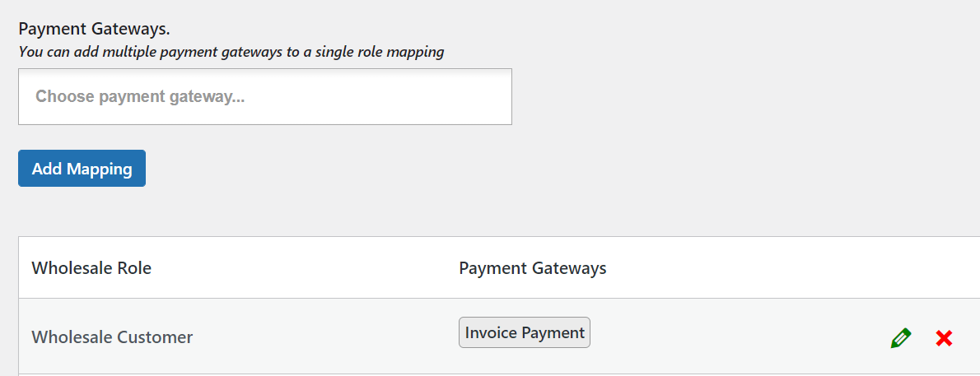Click the Wholesale Role column header
Viewport: 980px width, 376px height.
point(91,268)
